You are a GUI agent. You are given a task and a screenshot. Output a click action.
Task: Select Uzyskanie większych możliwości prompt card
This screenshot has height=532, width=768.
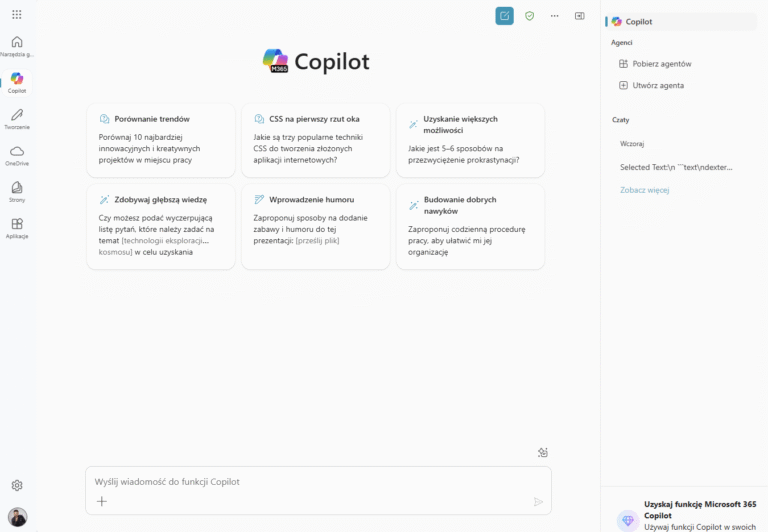pos(470,140)
